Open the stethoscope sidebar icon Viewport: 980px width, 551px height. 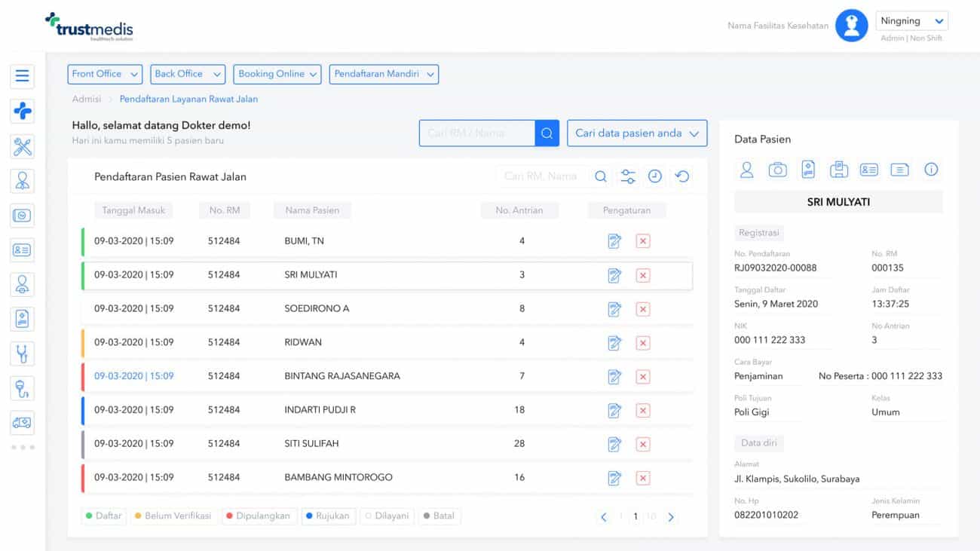[x=22, y=353]
